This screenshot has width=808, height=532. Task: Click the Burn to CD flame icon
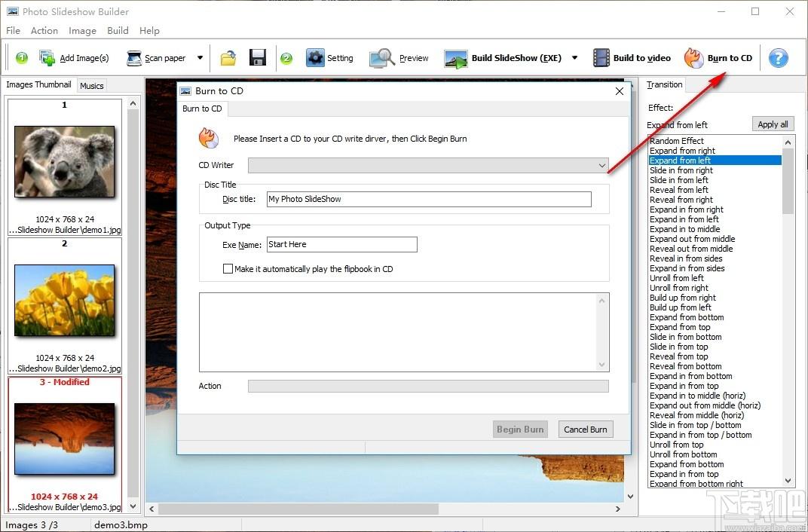[x=693, y=58]
